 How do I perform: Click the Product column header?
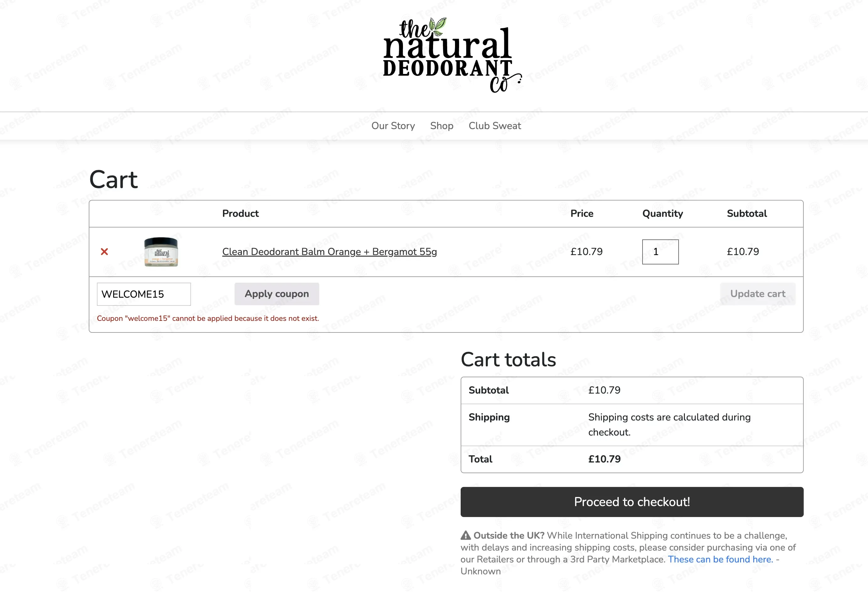click(240, 213)
